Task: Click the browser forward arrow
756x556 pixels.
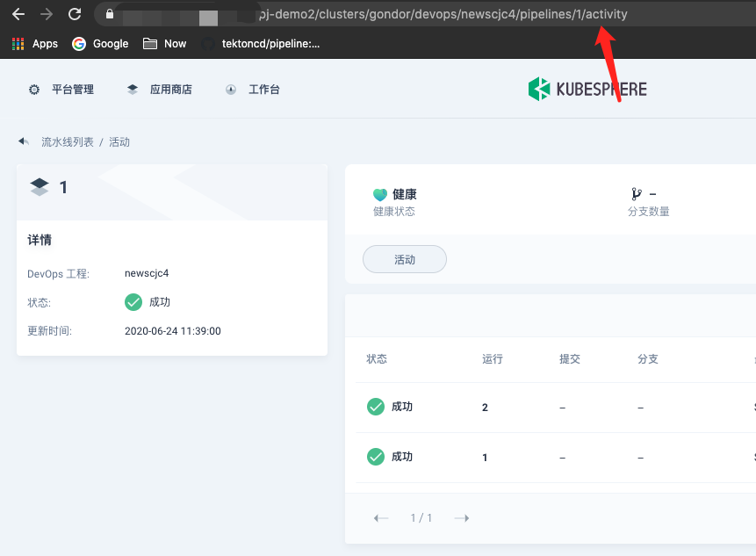Action: coord(47,14)
